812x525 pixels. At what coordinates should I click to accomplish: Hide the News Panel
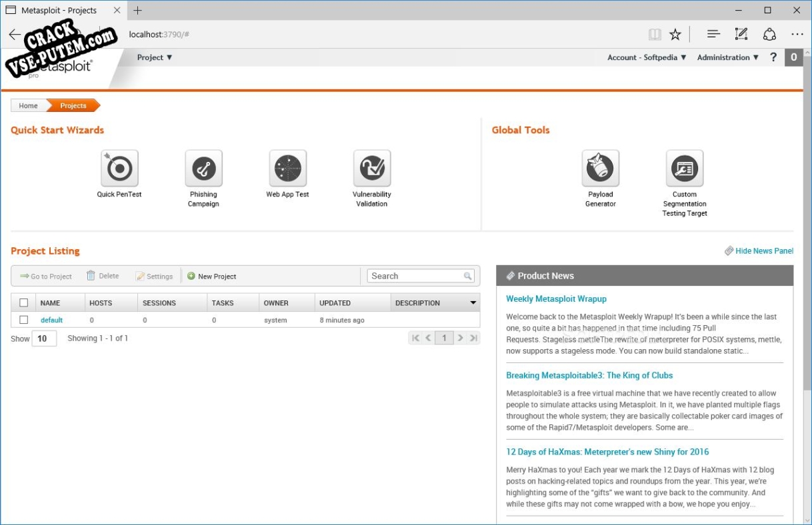click(763, 251)
